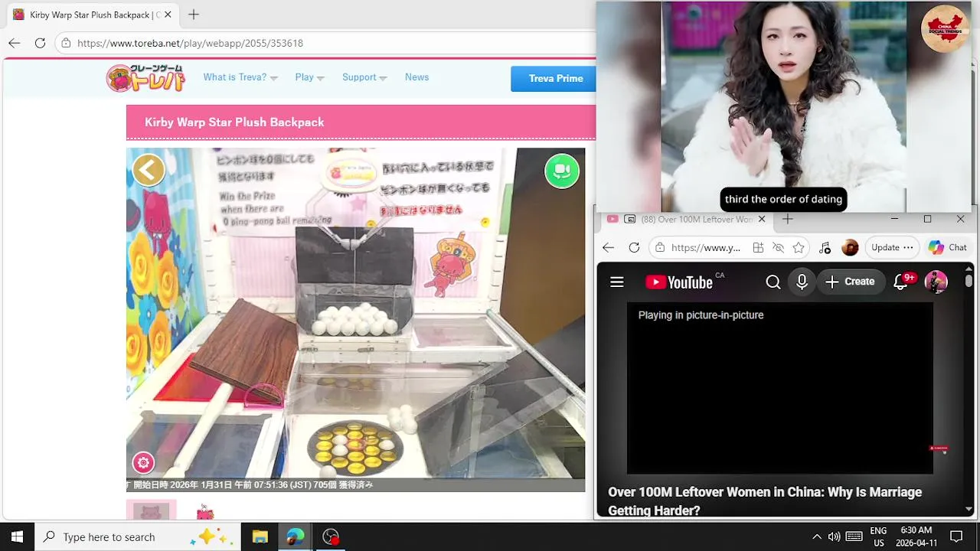This screenshot has width=980, height=551.
Task: Open YouTube search magnifier icon
Action: click(773, 282)
